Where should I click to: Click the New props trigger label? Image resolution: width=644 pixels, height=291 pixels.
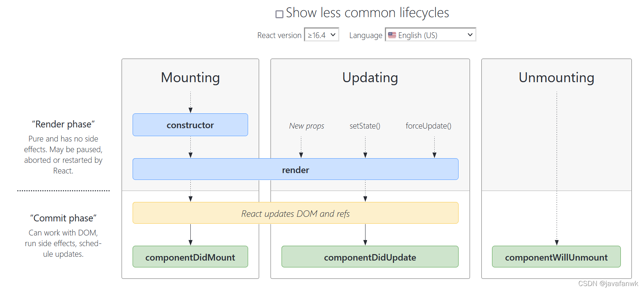click(306, 126)
